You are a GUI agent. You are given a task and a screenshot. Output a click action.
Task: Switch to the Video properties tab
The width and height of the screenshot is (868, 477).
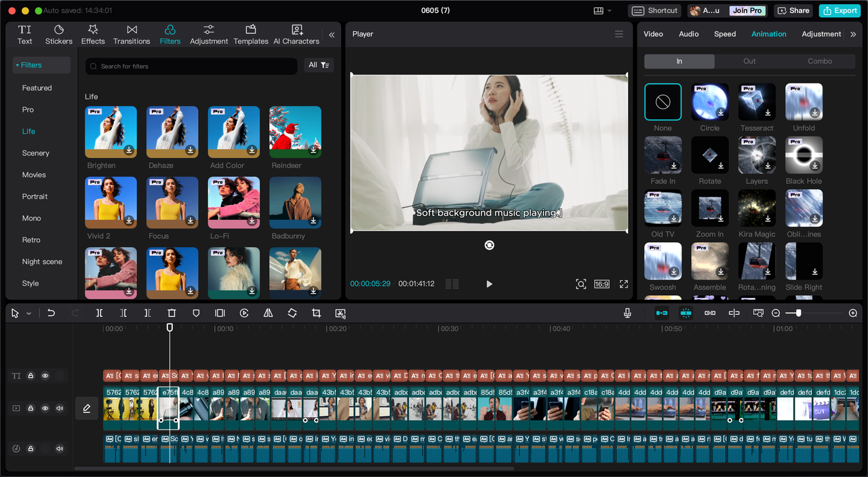pyautogui.click(x=653, y=34)
